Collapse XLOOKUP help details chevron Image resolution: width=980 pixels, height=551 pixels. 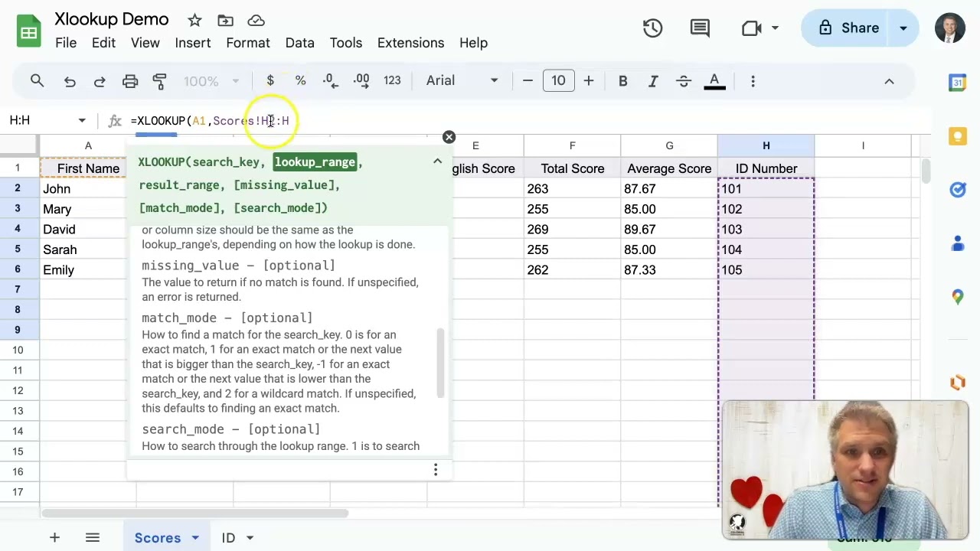[x=437, y=161]
